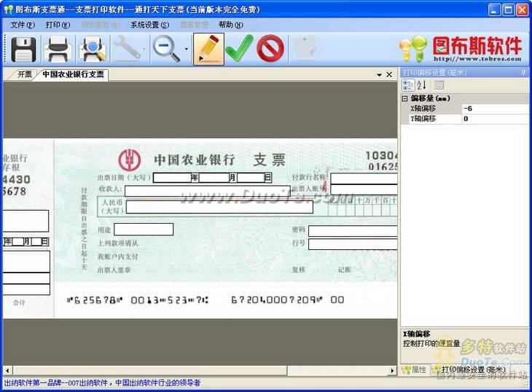The height and width of the screenshot is (392, 532).
Task: Click the cheque month date field
Action: [x=214, y=177]
